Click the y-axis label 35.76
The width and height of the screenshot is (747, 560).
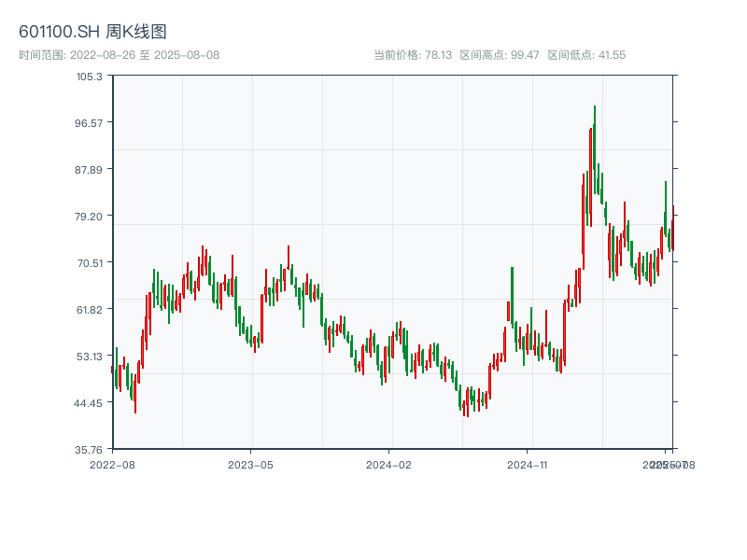89,450
